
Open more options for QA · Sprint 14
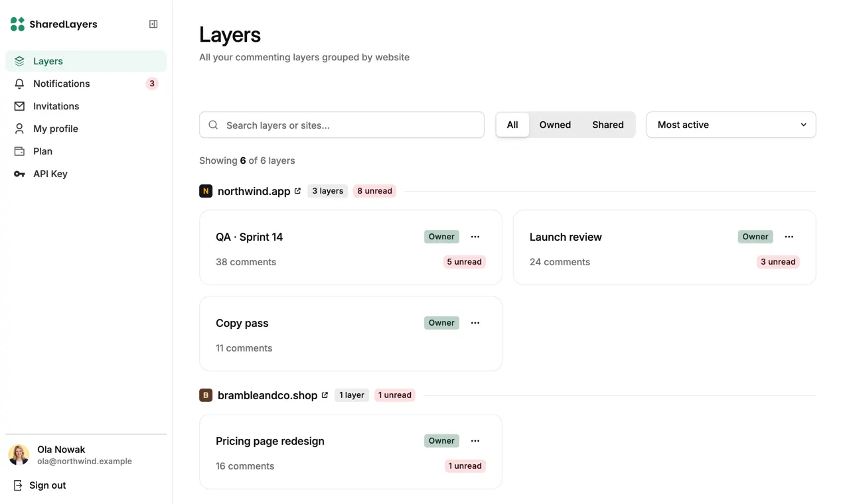(475, 237)
